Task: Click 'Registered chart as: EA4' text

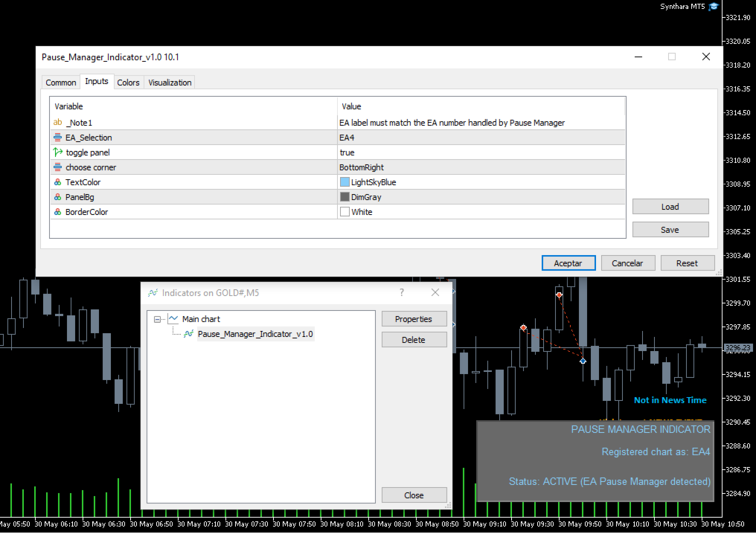Action: [x=656, y=452]
